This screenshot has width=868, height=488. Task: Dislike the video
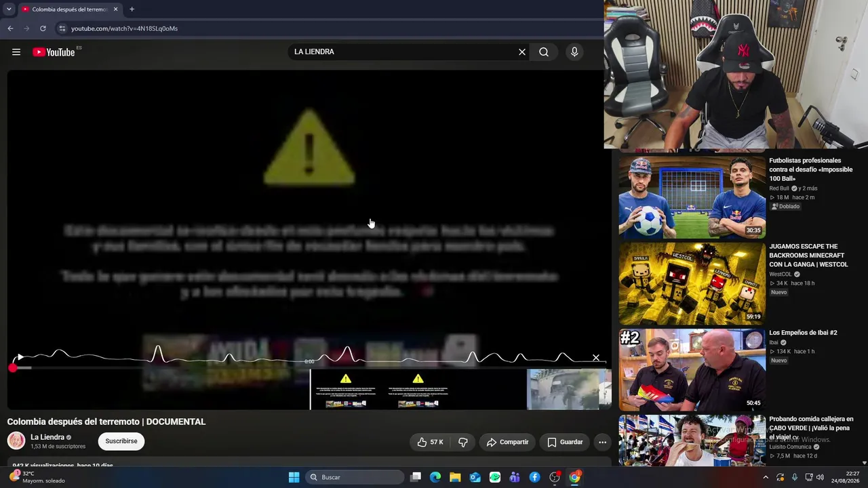click(463, 443)
